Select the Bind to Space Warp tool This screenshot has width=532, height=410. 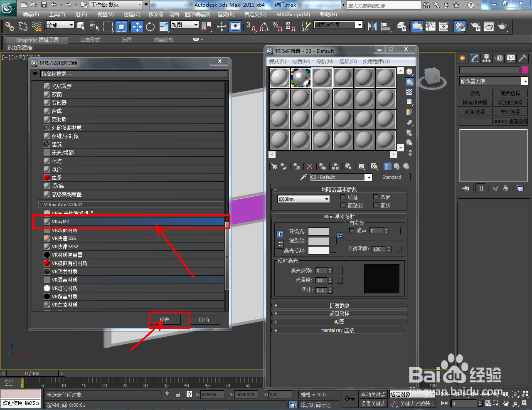[x=37, y=27]
